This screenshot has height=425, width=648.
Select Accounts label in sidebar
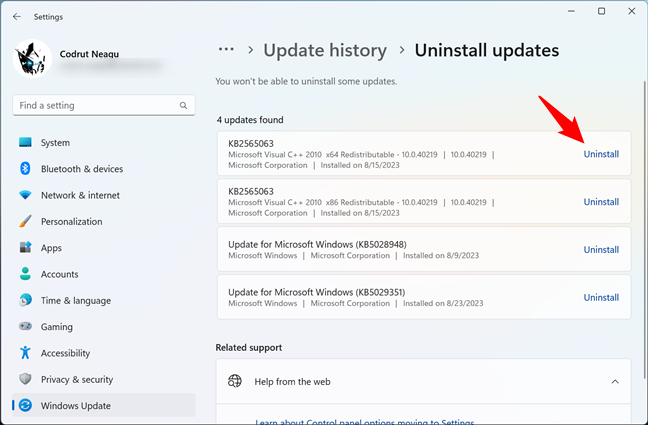click(x=60, y=274)
